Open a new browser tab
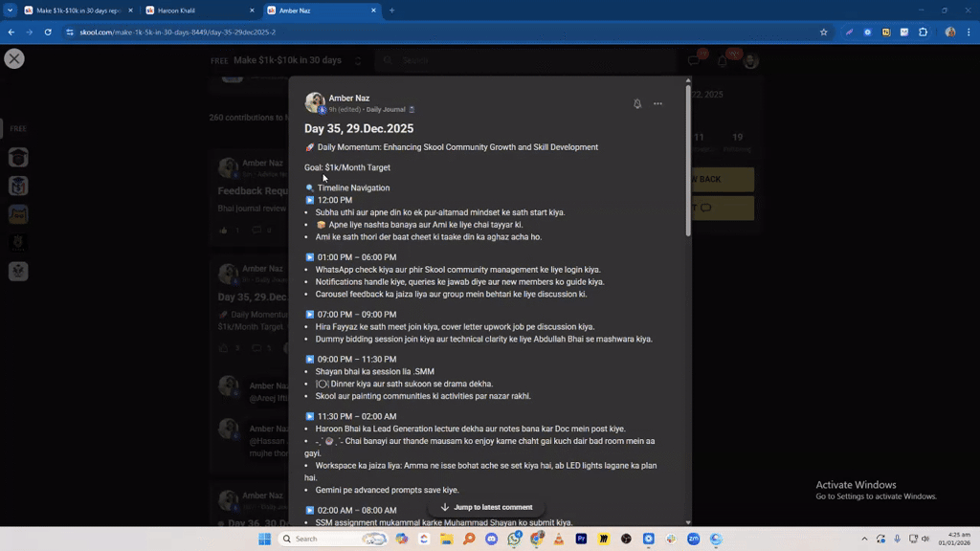 (x=391, y=11)
